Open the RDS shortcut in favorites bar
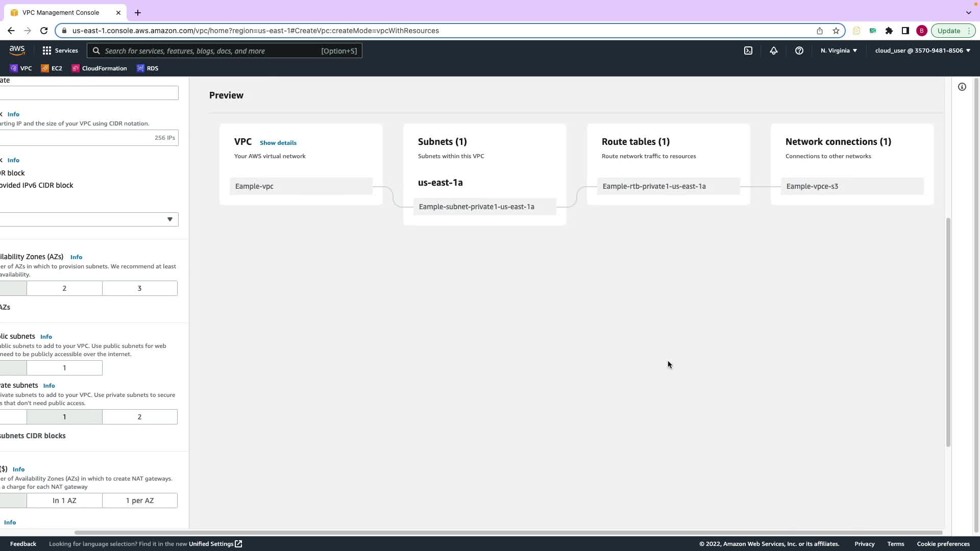Viewport: 980px width, 551px height. point(148,68)
